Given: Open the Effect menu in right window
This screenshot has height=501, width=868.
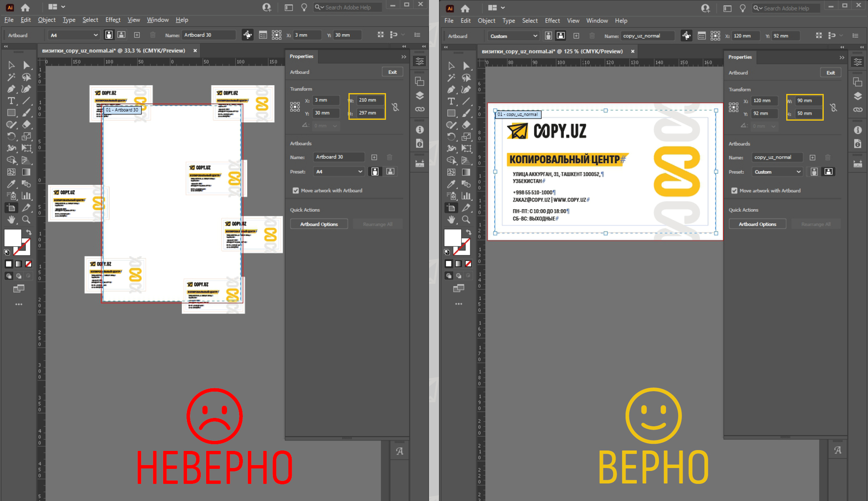Looking at the screenshot, I should coord(552,20).
